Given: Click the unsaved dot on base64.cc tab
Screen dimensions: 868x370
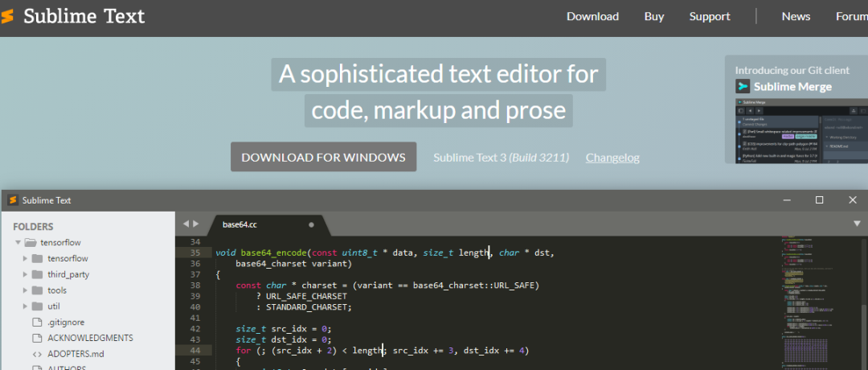Looking at the screenshot, I should (311, 225).
